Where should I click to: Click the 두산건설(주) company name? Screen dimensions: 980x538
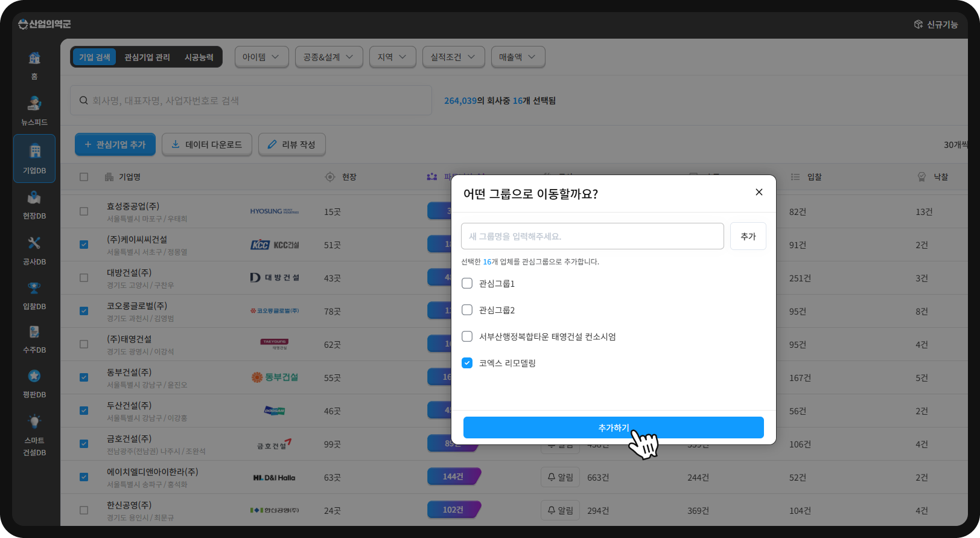pyautogui.click(x=129, y=405)
